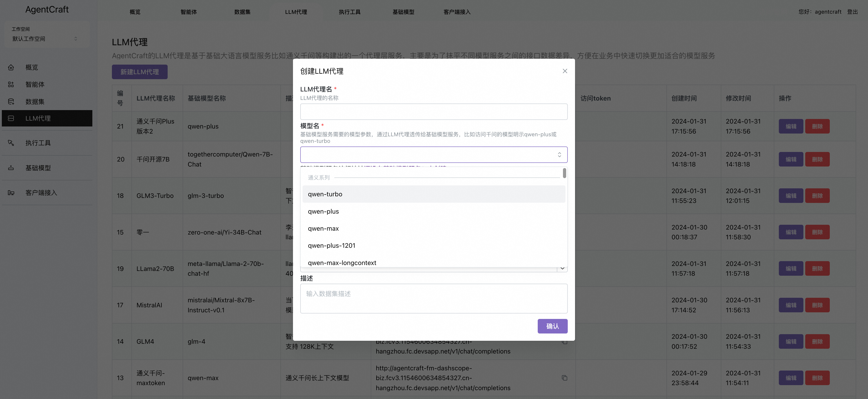Select the 智能体 sidebar label
868x399 pixels.
[35, 84]
